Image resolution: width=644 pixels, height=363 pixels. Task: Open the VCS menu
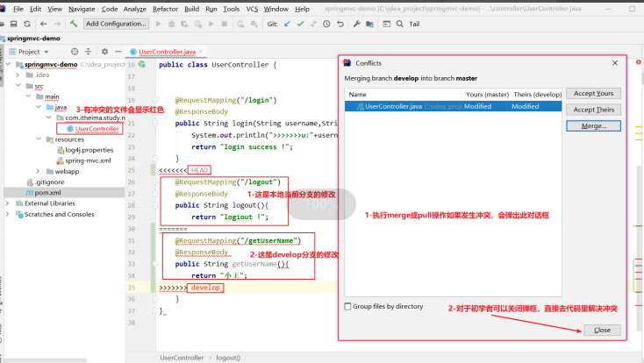click(252, 8)
